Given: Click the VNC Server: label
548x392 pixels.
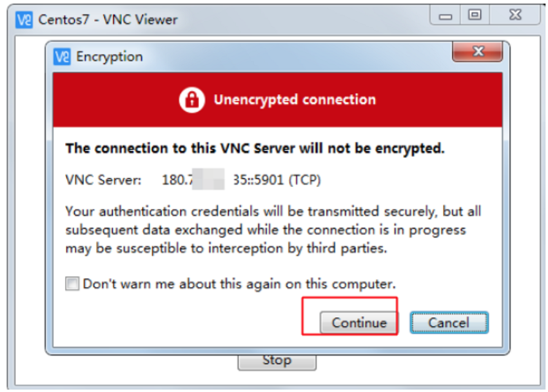Looking at the screenshot, I should click(103, 180).
